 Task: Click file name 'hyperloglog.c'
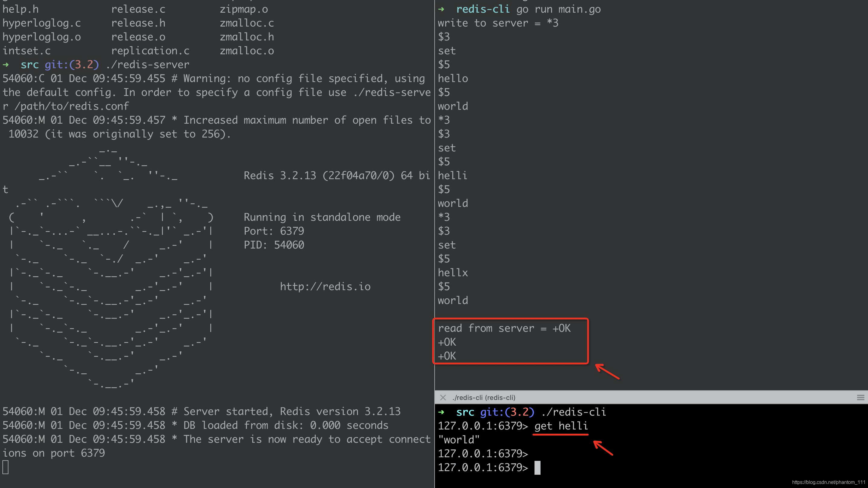[42, 23]
